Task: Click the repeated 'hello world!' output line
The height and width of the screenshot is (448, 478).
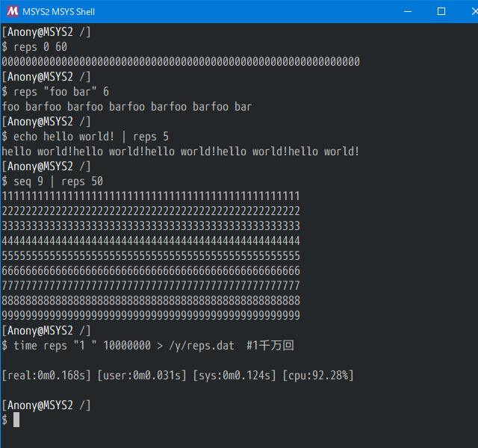Action: click(x=181, y=152)
